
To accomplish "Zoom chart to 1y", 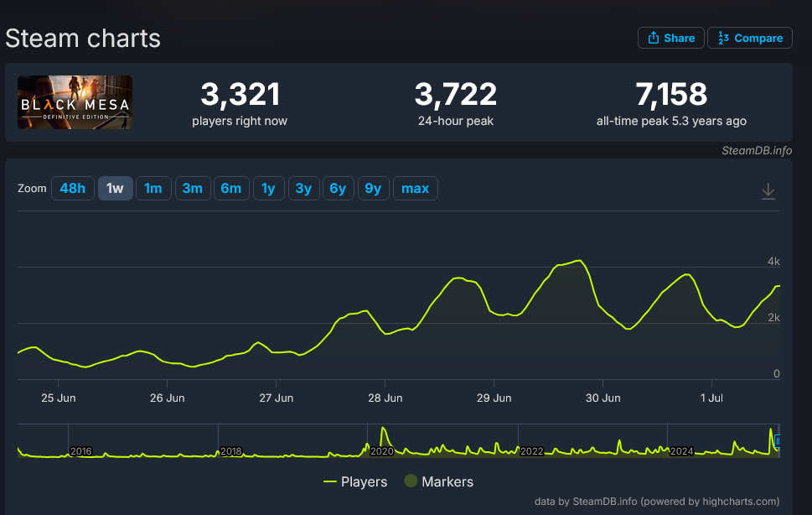I will point(268,188).
